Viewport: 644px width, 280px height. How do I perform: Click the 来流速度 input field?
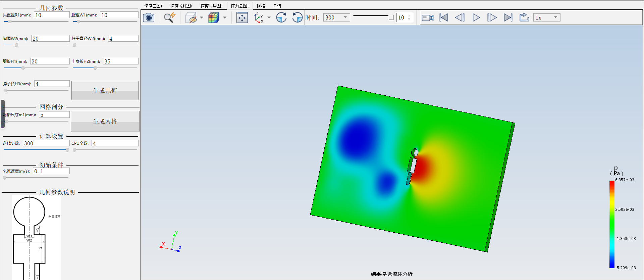(51, 171)
